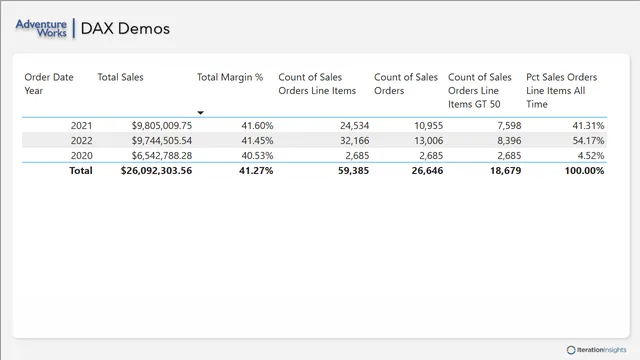Sort by Total Sales column header
Screen dimensions: 640x360
[120, 77]
